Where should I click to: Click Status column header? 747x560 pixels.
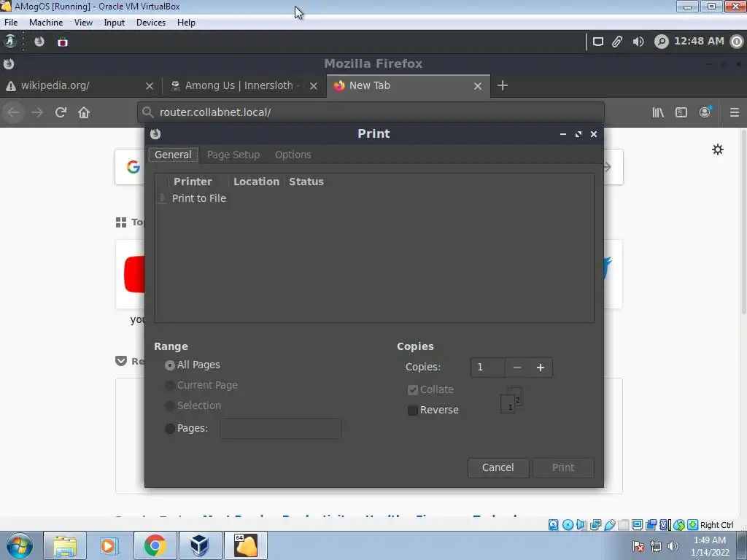pos(306,182)
